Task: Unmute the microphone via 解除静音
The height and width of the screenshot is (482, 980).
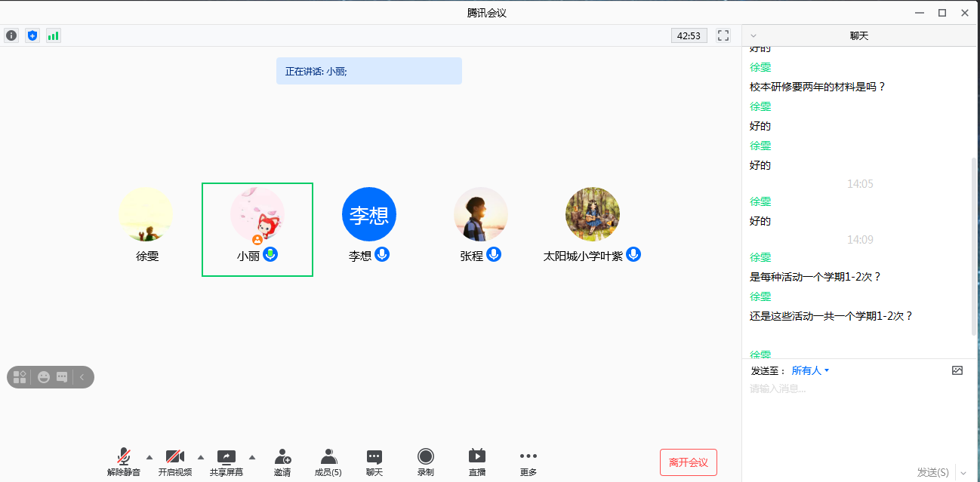Action: (124, 462)
